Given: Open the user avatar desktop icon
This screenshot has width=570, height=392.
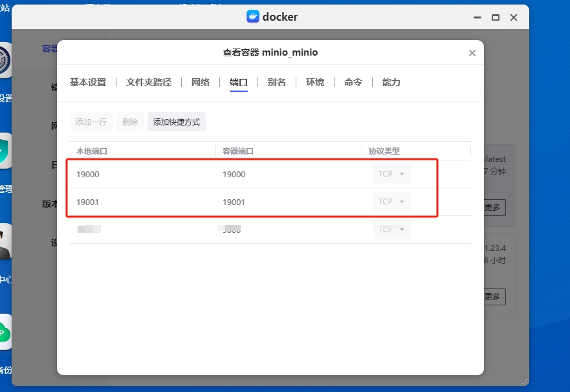Looking at the screenshot, I should tap(5, 241).
